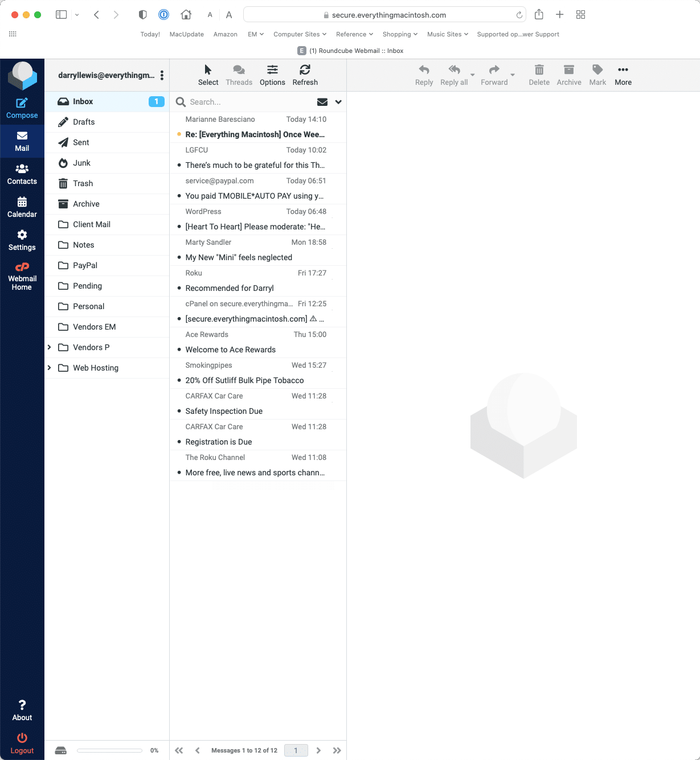Viewport: 700px width, 760px height.
Task: Open the Computer Sites bookmarks dropdown
Action: (x=300, y=34)
